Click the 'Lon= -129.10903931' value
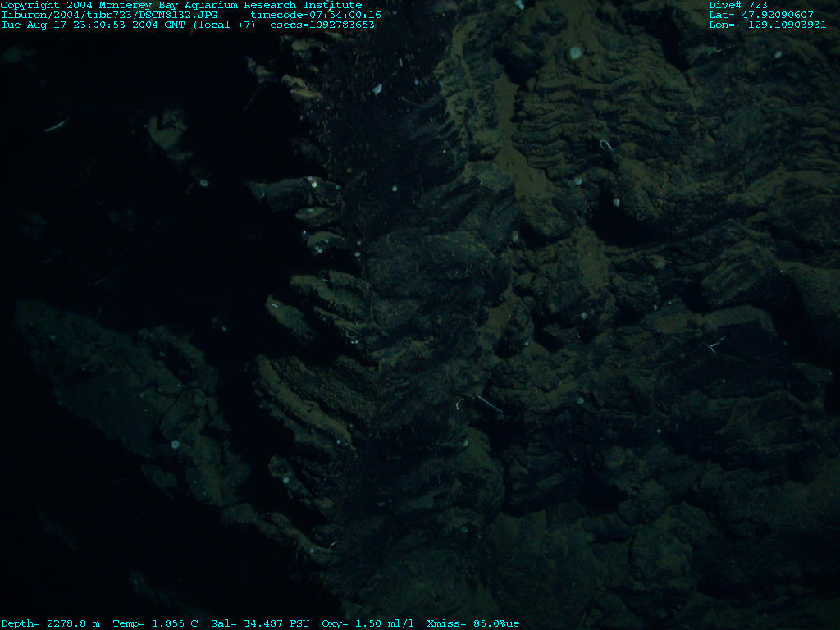The image size is (840, 630). 768,25
